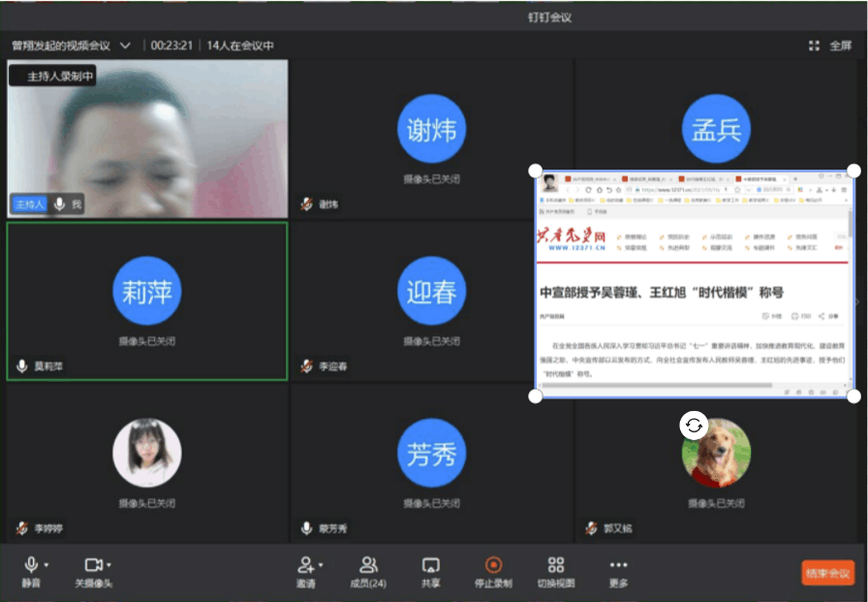This screenshot has height=602, width=868.
Task: Expand microphone options arrow next to 静音
Action: [46, 565]
